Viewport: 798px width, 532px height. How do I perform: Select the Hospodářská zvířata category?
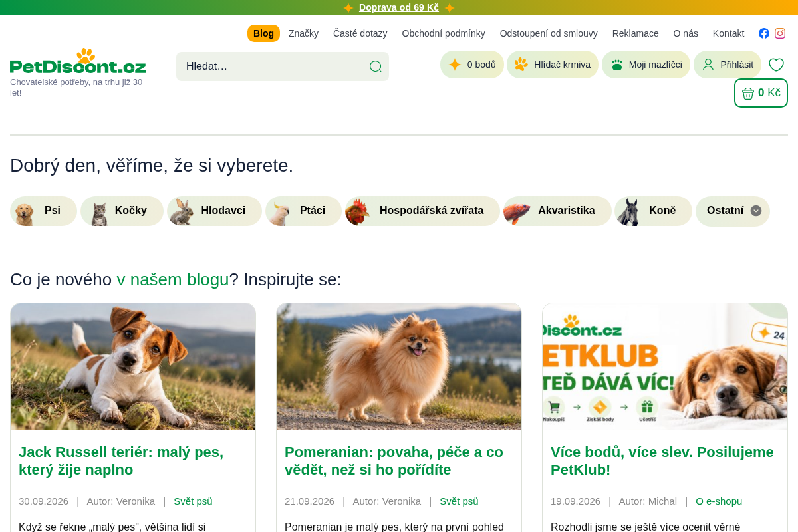(x=422, y=211)
